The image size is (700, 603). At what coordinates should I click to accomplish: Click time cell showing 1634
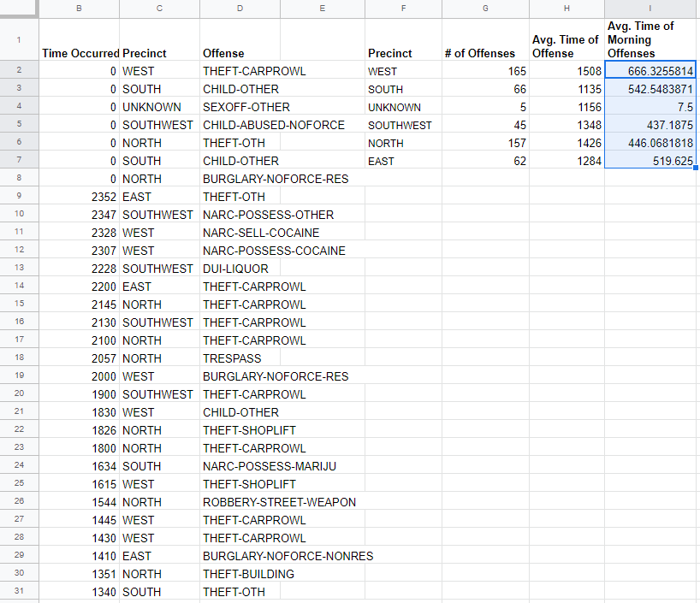point(79,465)
